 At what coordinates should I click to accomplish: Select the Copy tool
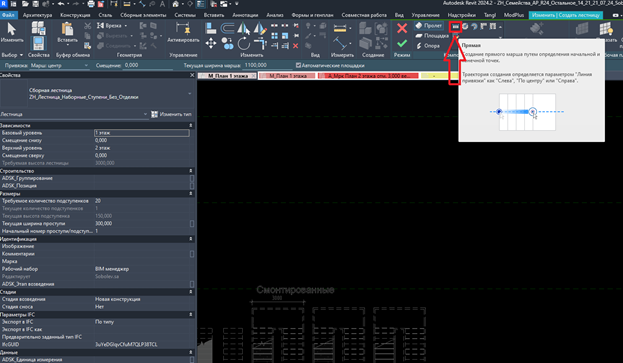coord(227,43)
